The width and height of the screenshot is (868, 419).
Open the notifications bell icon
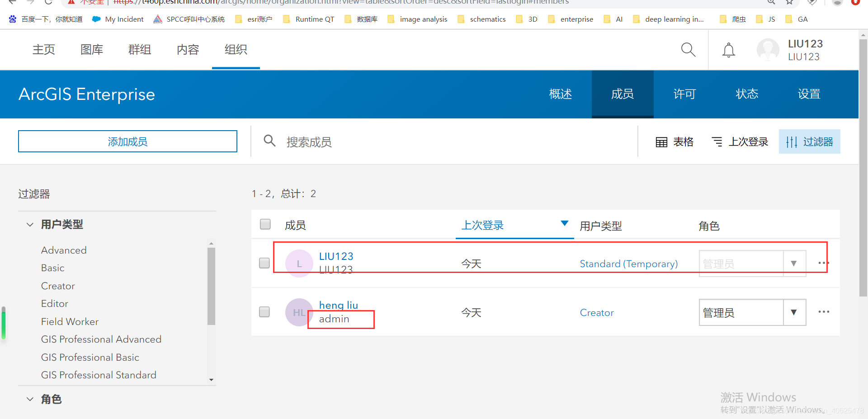point(728,50)
